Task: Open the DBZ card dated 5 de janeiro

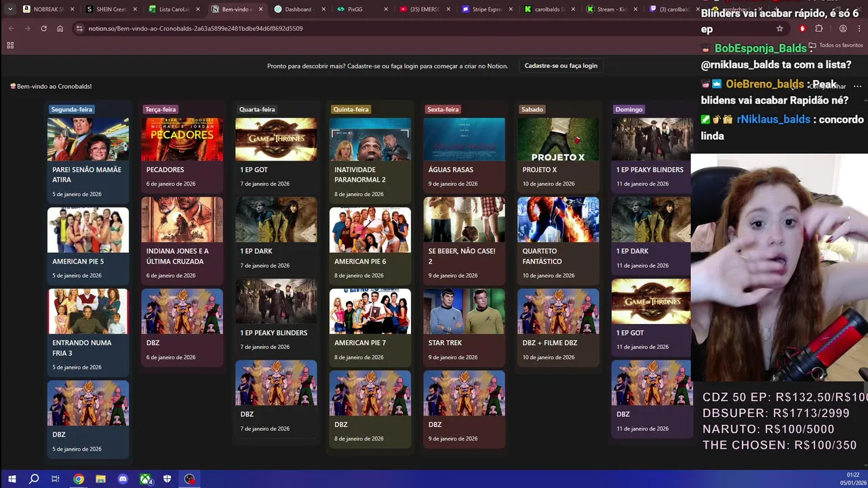Action: 88,418
